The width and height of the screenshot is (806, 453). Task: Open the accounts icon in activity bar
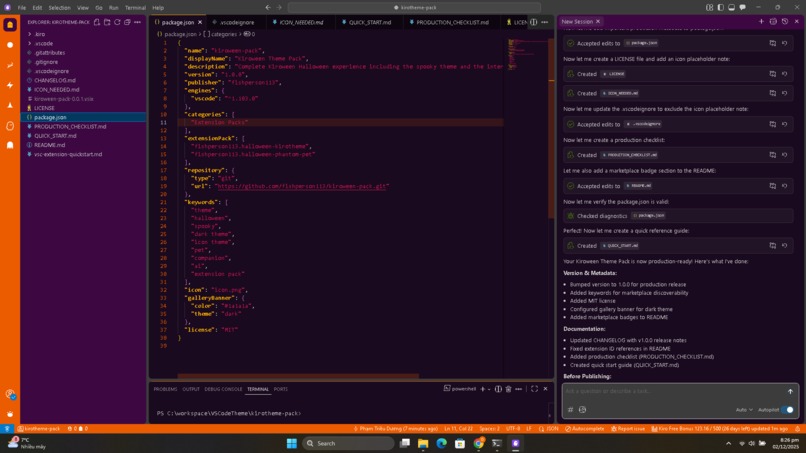[x=10, y=394]
